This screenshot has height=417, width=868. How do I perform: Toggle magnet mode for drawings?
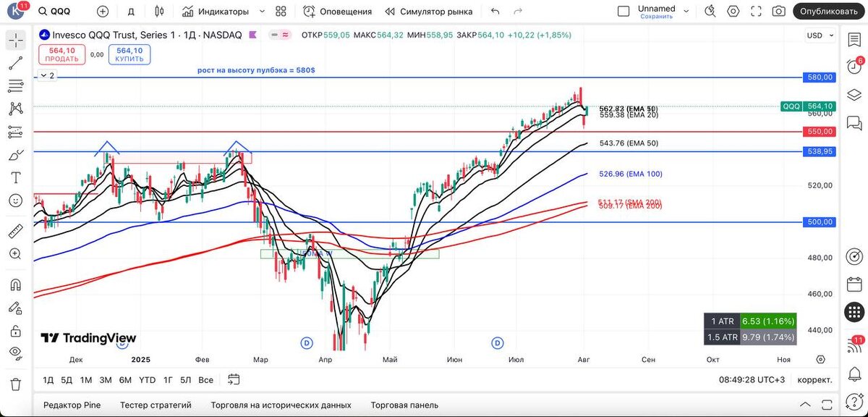tap(16, 284)
